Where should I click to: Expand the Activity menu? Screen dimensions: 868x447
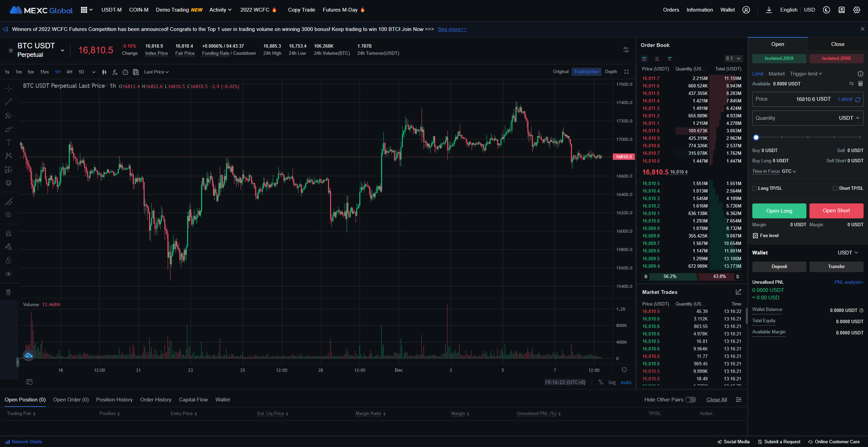220,10
